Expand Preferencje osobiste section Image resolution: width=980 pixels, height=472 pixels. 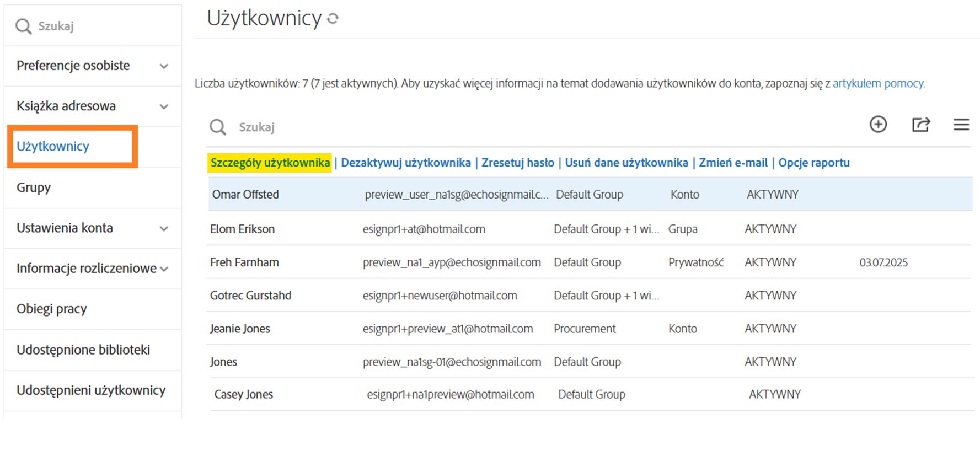[x=164, y=66]
